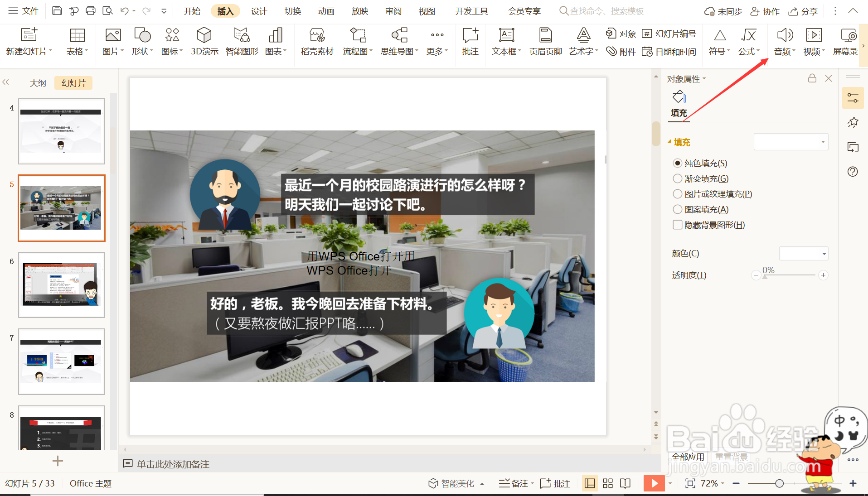868x496 pixels.
Task: Insert Slide Number (幻灯片编号)
Action: click(669, 34)
